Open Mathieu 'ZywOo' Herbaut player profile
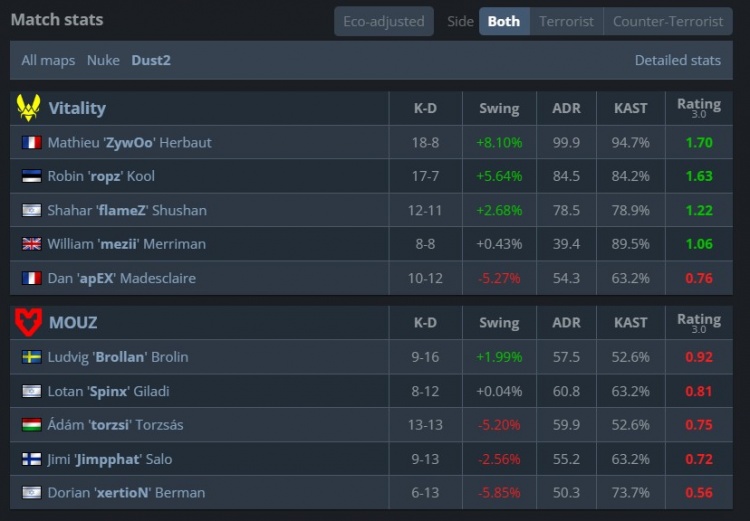The image size is (750, 521). point(129,143)
